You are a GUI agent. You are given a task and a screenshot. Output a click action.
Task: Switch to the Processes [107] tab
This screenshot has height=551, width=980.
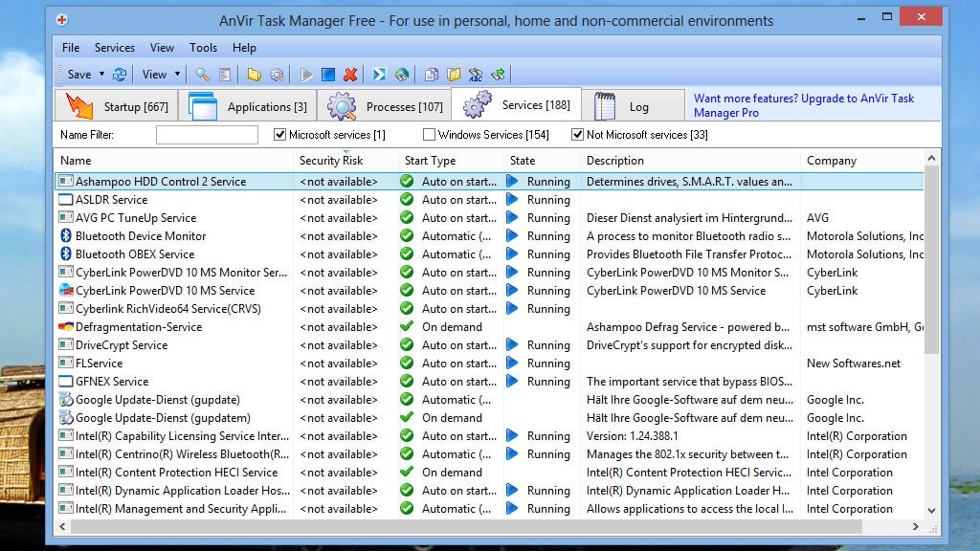tap(384, 106)
